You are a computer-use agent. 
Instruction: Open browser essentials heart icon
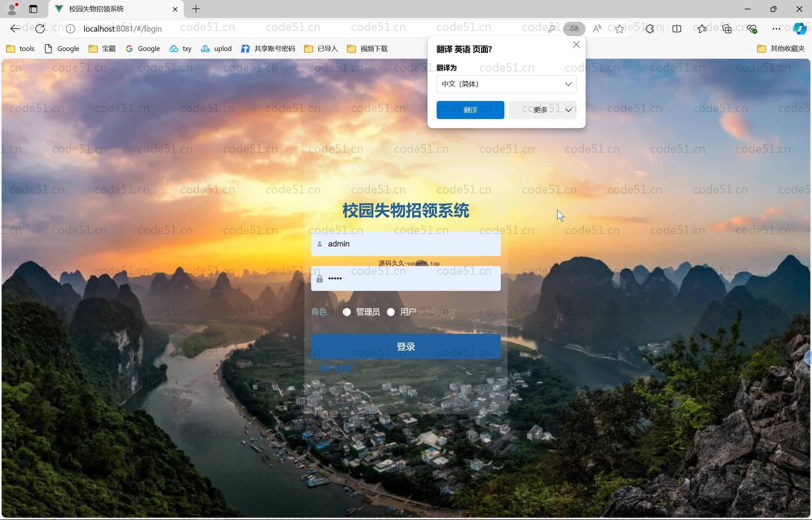pyautogui.click(x=752, y=29)
